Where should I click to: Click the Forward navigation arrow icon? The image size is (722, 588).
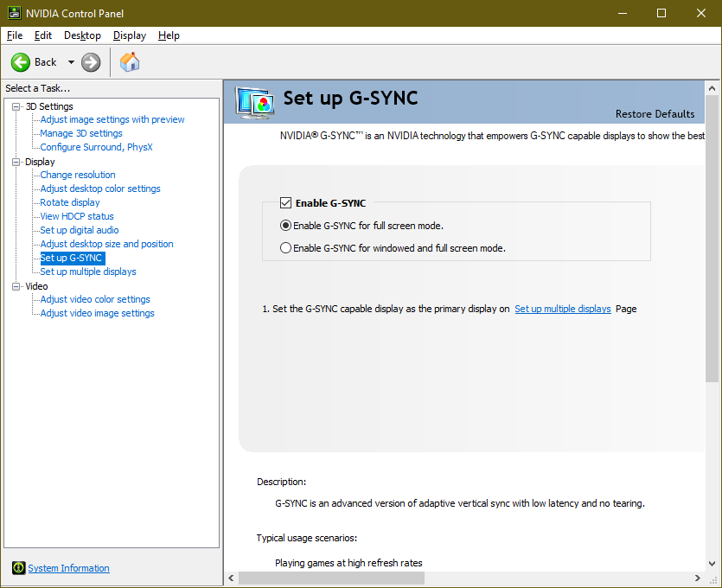click(x=90, y=61)
